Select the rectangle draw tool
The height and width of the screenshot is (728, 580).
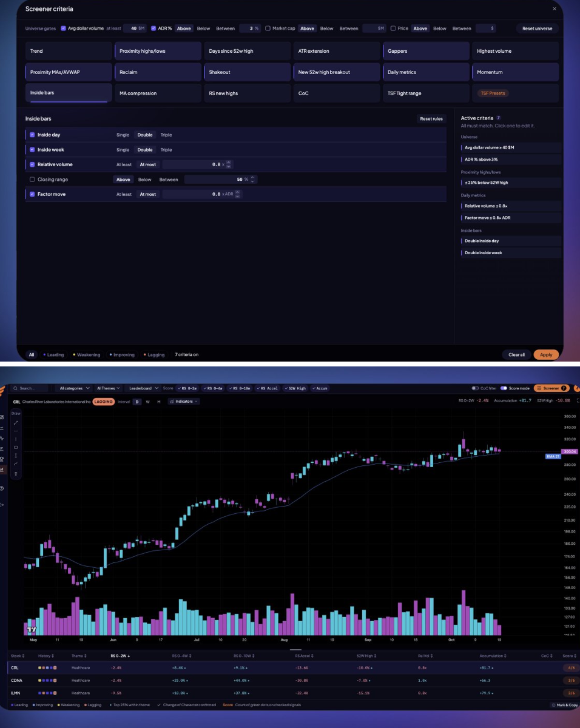(x=16, y=447)
